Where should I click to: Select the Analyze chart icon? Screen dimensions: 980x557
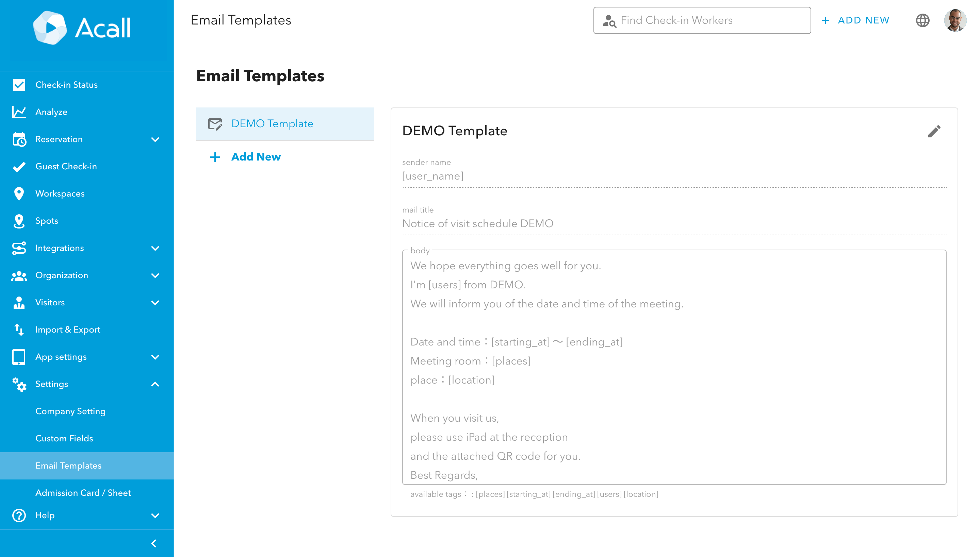pos(19,112)
